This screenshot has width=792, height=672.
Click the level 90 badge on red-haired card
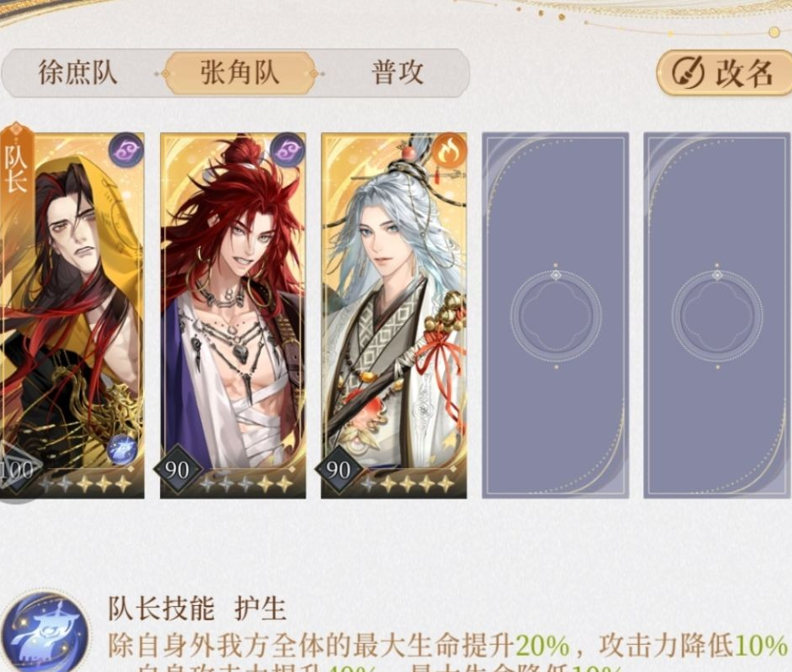click(x=178, y=470)
